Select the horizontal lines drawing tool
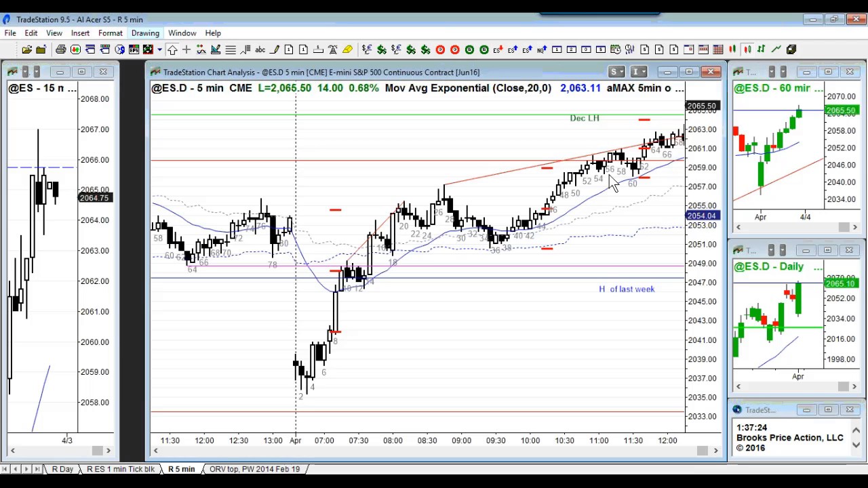868x488 pixels. [x=231, y=49]
